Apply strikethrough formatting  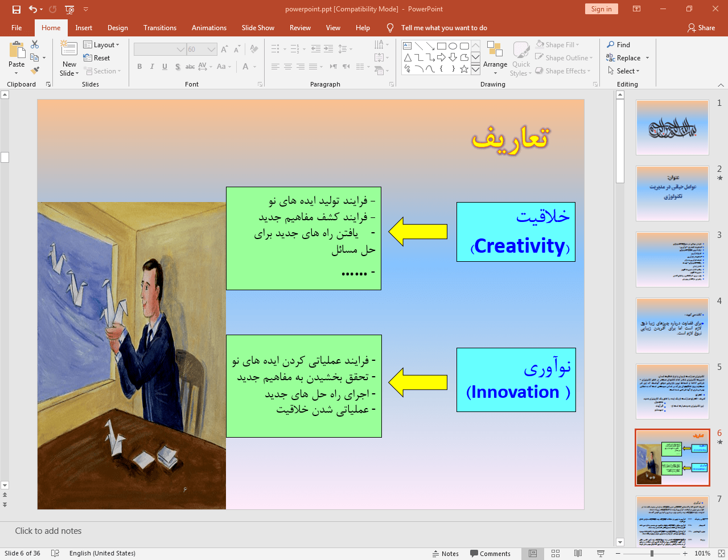[190, 67]
